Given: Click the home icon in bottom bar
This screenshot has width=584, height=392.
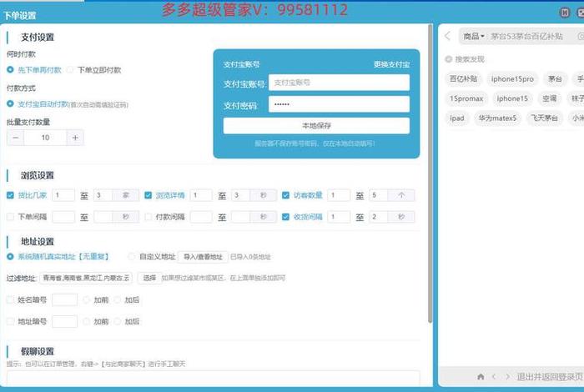Looking at the screenshot, I should pos(481,377).
